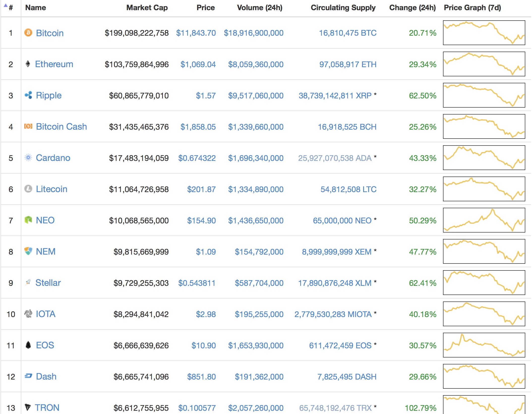Viewport: 532px width, 414px height.
Task: Open the IOTA name link
Action: tap(46, 314)
